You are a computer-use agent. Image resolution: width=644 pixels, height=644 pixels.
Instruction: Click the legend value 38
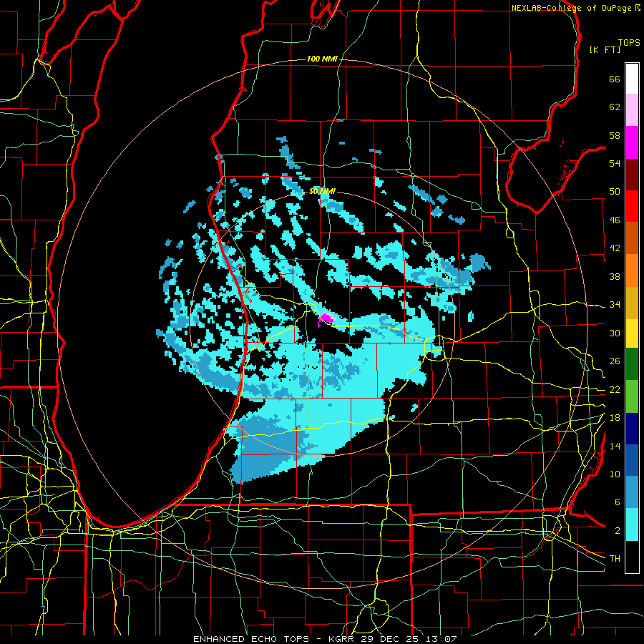tap(615, 276)
